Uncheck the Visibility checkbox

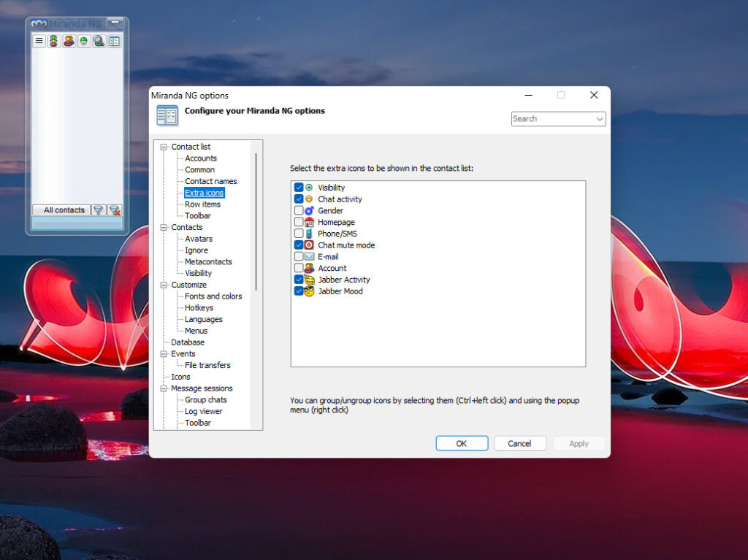299,188
